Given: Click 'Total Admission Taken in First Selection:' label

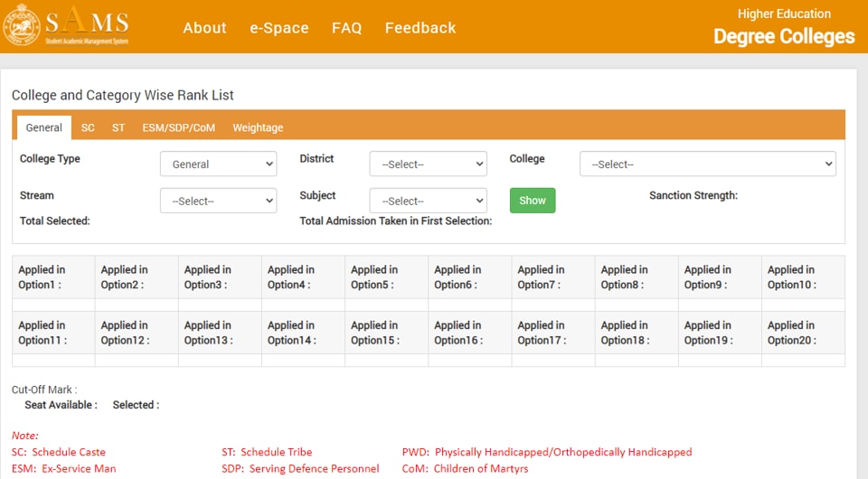Looking at the screenshot, I should 396,221.
